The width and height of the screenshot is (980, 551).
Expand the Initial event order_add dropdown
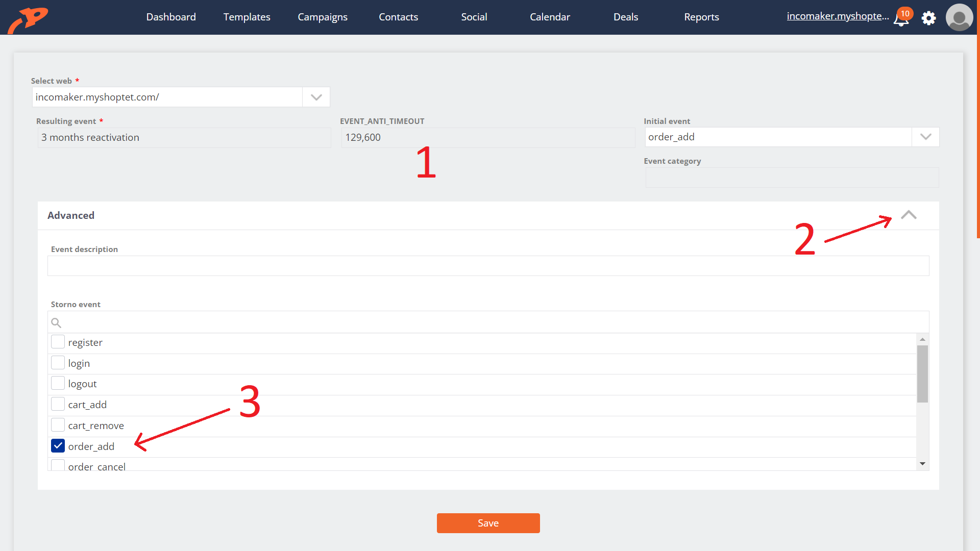tap(926, 137)
